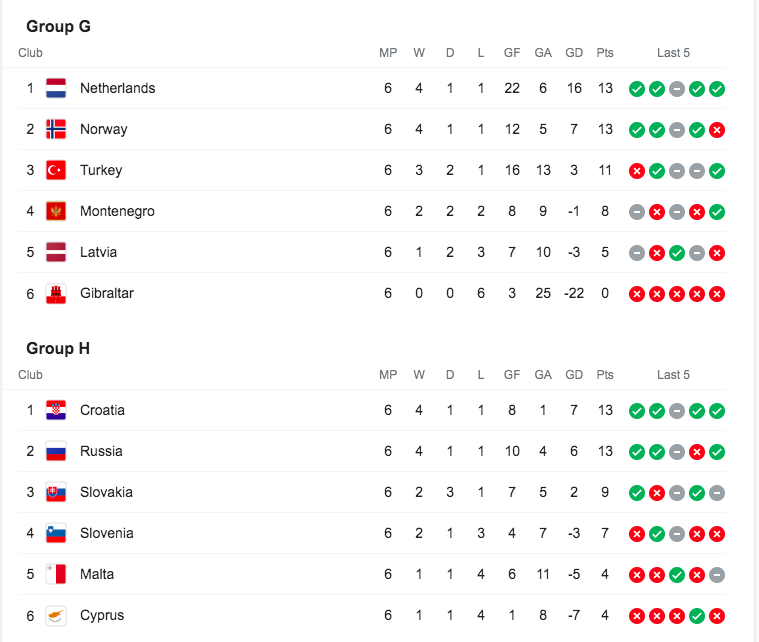This screenshot has width=759, height=642.
Task: Click the Turkey flag icon
Action: pos(56,170)
